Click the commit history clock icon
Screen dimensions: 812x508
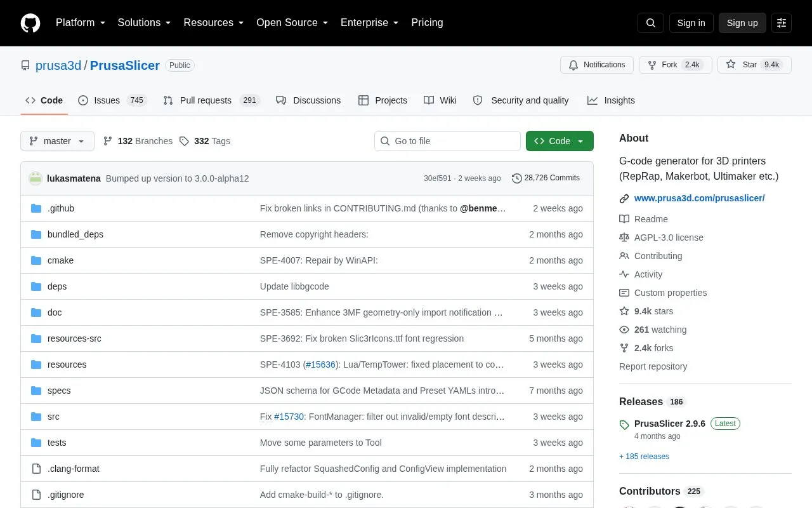(x=516, y=178)
